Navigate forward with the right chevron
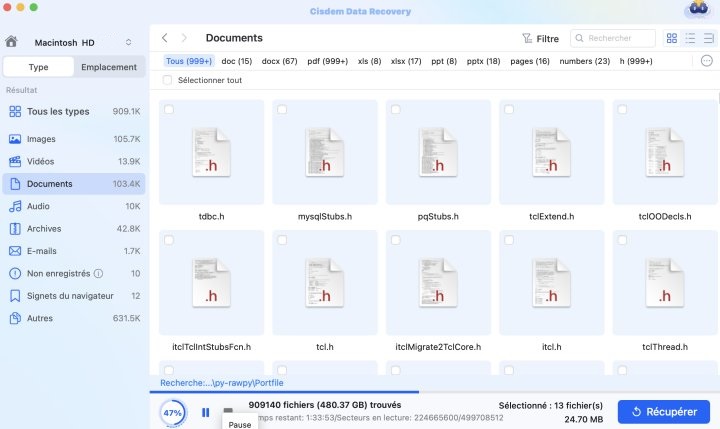720x429 pixels. pyautogui.click(x=184, y=38)
